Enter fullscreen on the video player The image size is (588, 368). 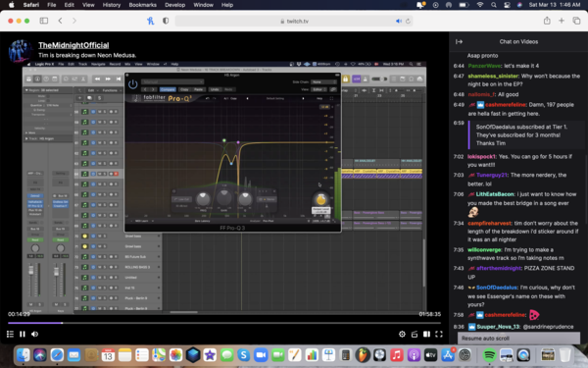(439, 334)
